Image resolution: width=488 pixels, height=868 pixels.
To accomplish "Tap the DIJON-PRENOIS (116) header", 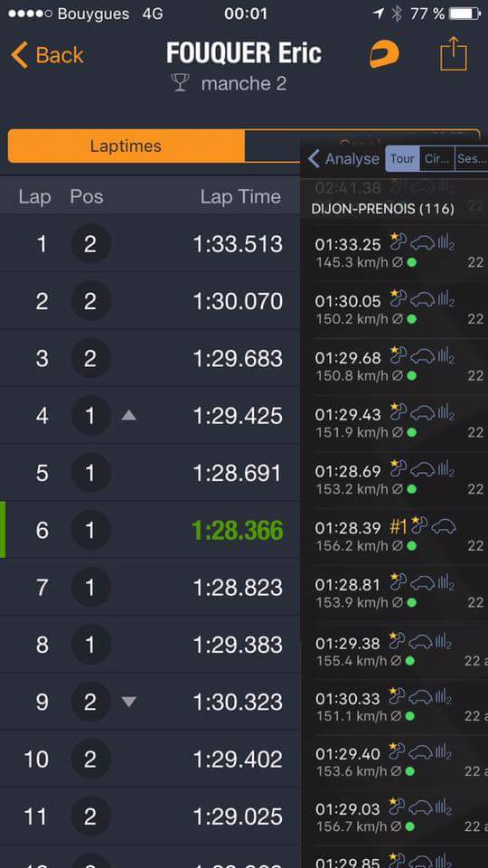I will 383,209.
